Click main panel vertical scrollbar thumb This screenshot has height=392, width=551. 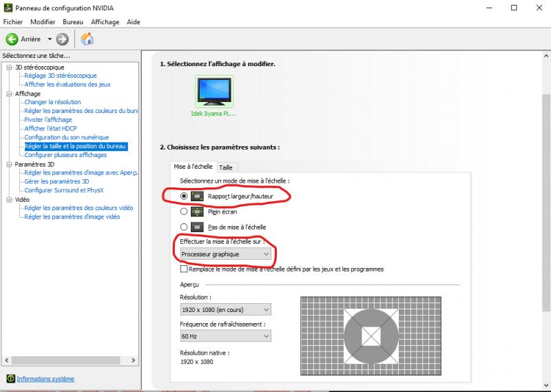click(545, 203)
